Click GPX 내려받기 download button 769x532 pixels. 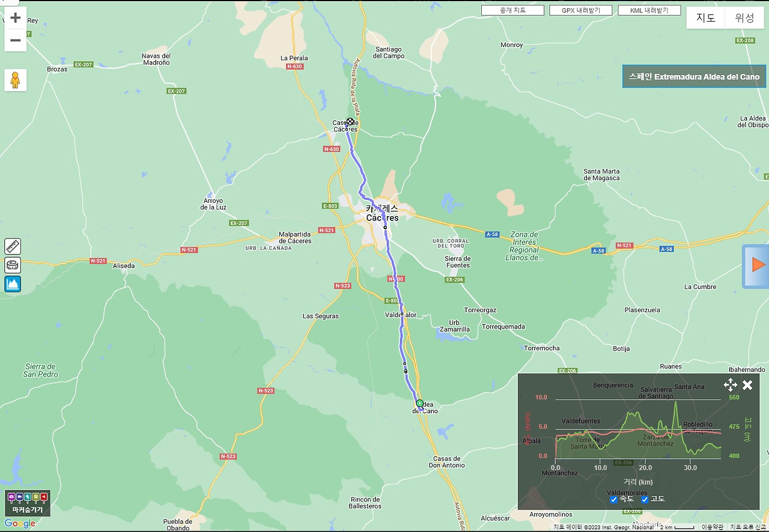(580, 10)
